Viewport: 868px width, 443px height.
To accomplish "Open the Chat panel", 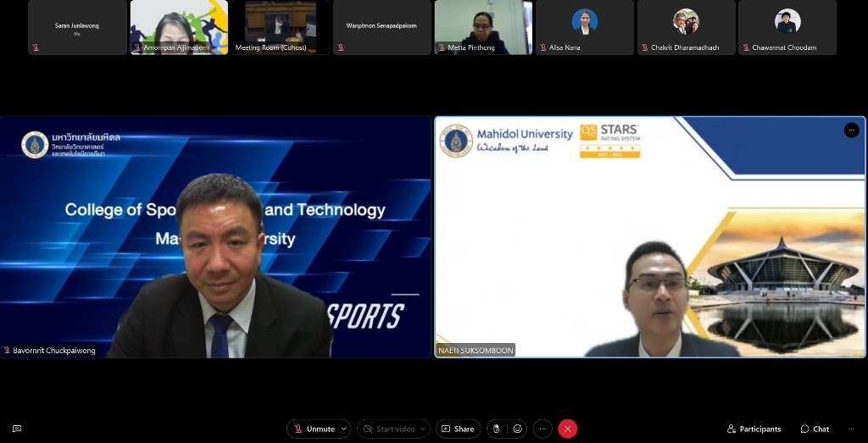I will pos(815,429).
